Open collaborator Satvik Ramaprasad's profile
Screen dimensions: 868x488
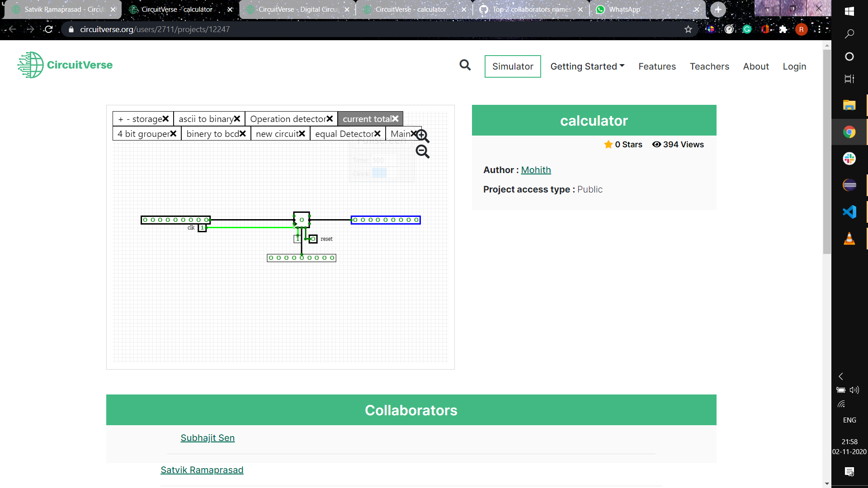click(x=202, y=470)
